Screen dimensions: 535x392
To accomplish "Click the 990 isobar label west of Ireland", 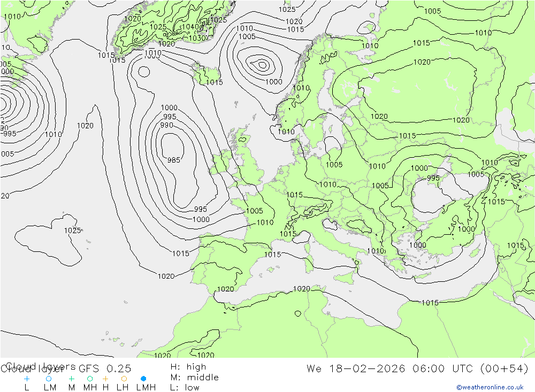I will 166,125.
